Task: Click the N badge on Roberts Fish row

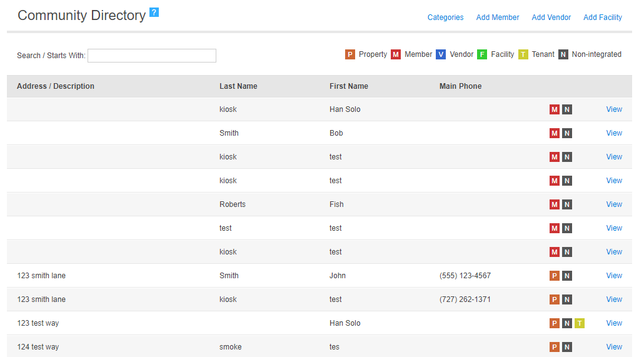Action: (x=567, y=204)
